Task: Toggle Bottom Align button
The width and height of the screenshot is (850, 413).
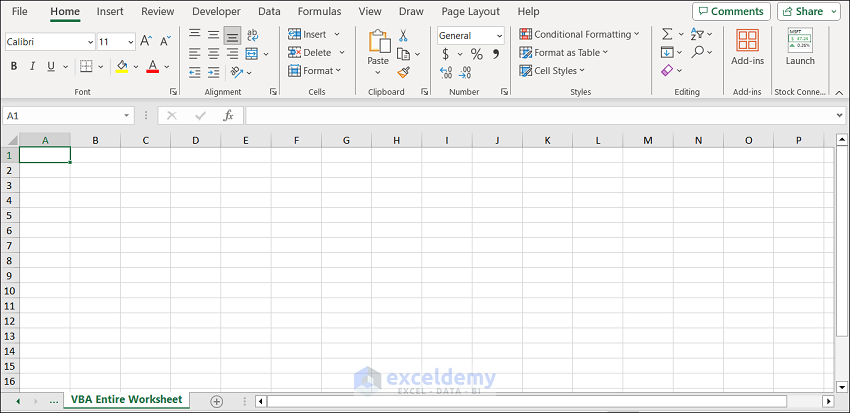Action: point(233,35)
